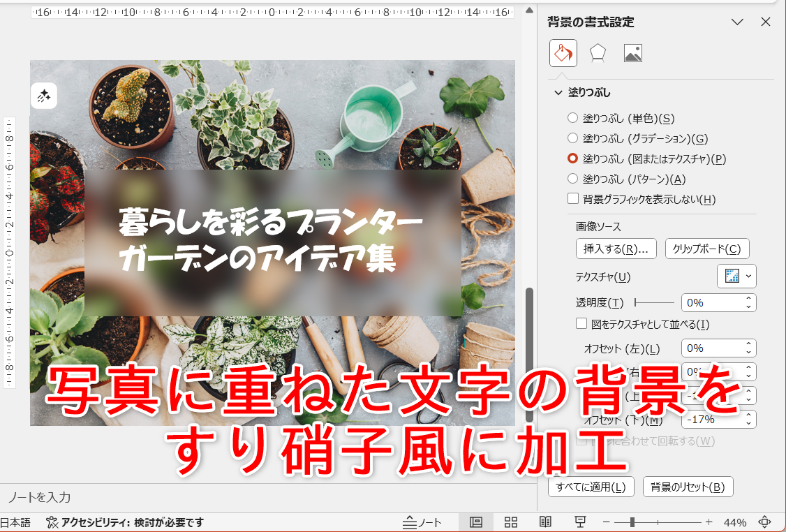Collapse the 塗りつぶし section chevron
This screenshot has height=532, width=786.
coord(558,91)
